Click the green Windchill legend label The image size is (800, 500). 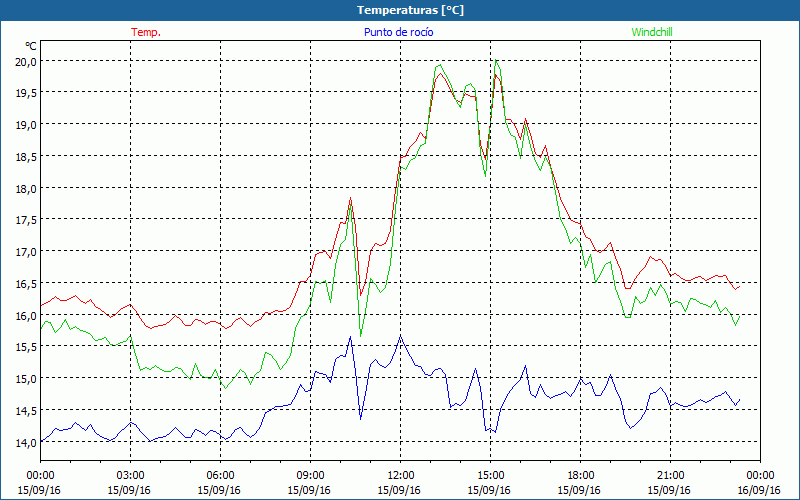click(652, 32)
